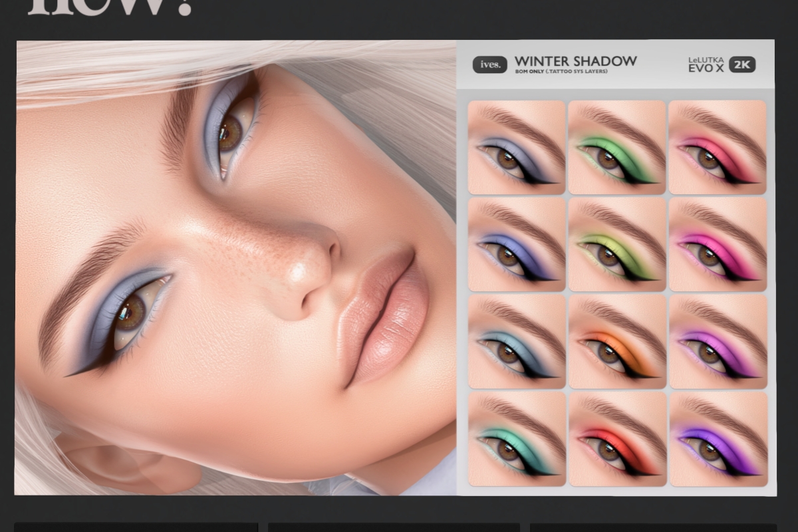Pick the steel blue eyeshadow swatch
Image resolution: width=798 pixels, height=532 pixels.
pos(517,341)
